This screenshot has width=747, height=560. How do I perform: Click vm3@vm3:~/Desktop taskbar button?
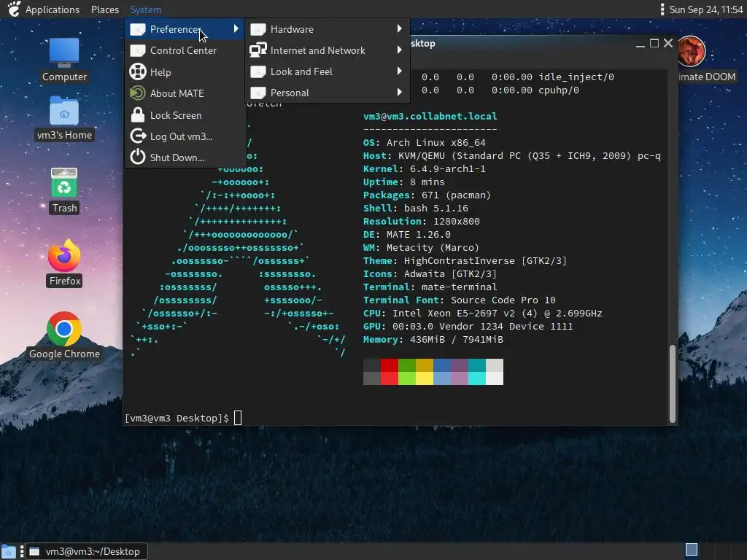pyautogui.click(x=86, y=551)
